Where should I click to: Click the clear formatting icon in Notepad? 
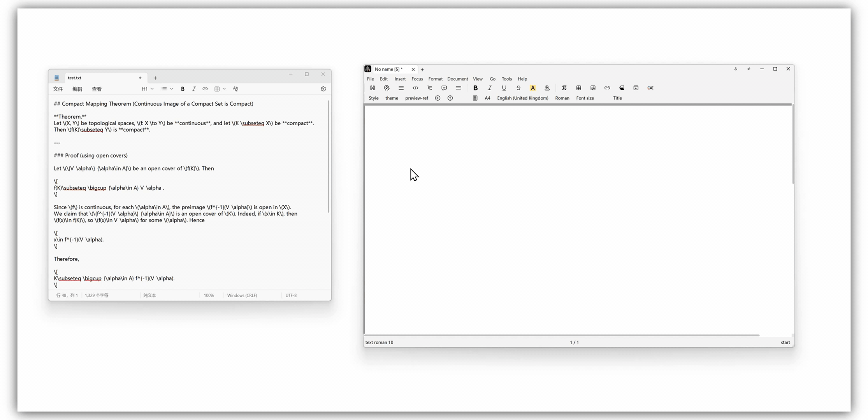tap(235, 89)
